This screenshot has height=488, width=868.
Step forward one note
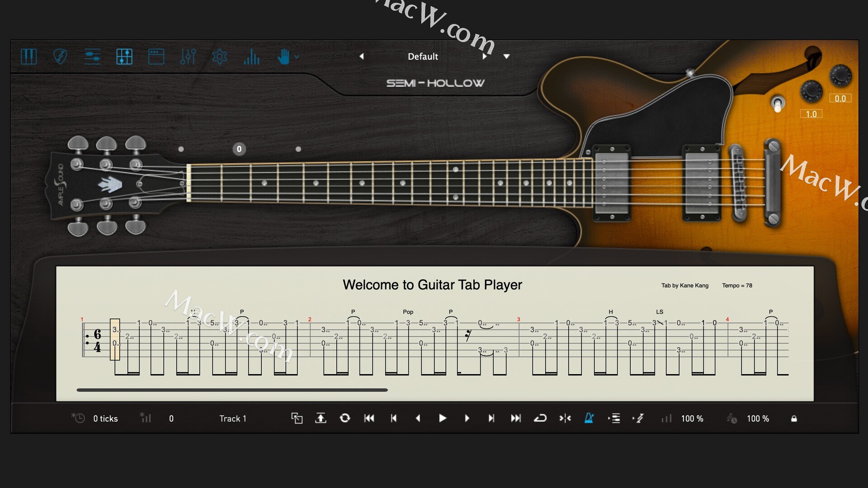467,418
